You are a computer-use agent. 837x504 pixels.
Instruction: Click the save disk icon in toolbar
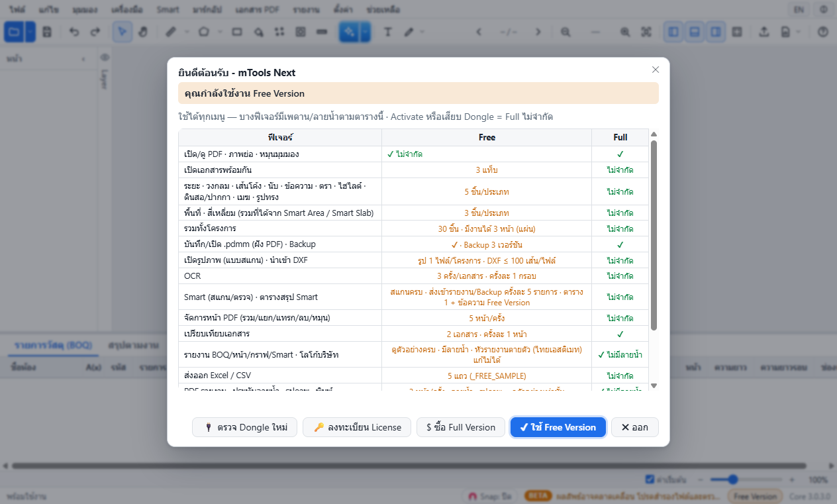47,32
